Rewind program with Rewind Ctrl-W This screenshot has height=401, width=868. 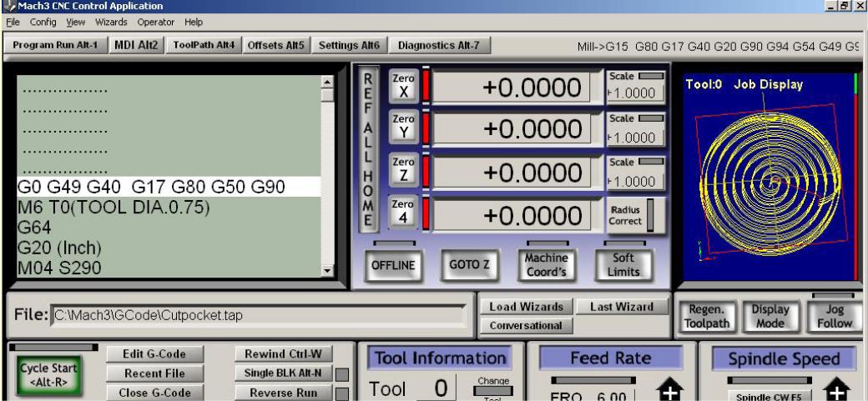point(283,354)
